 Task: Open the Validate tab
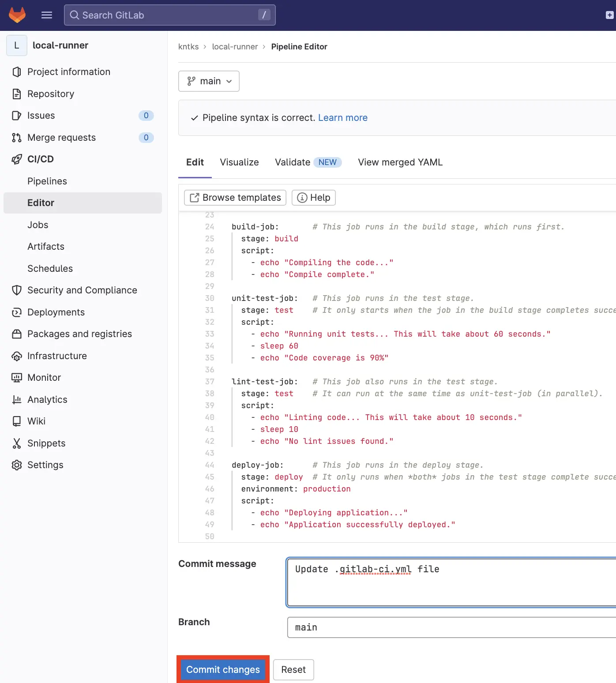[292, 162]
